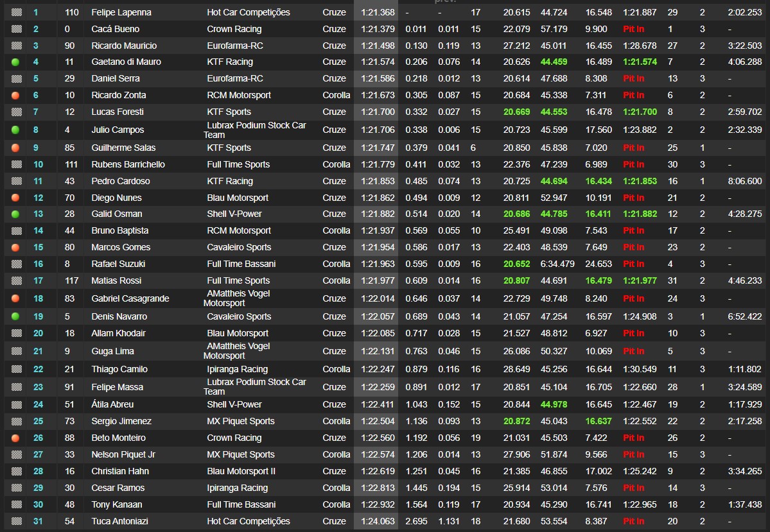Click the best lap time 1:21.937
The image size is (770, 532).
[378, 230]
